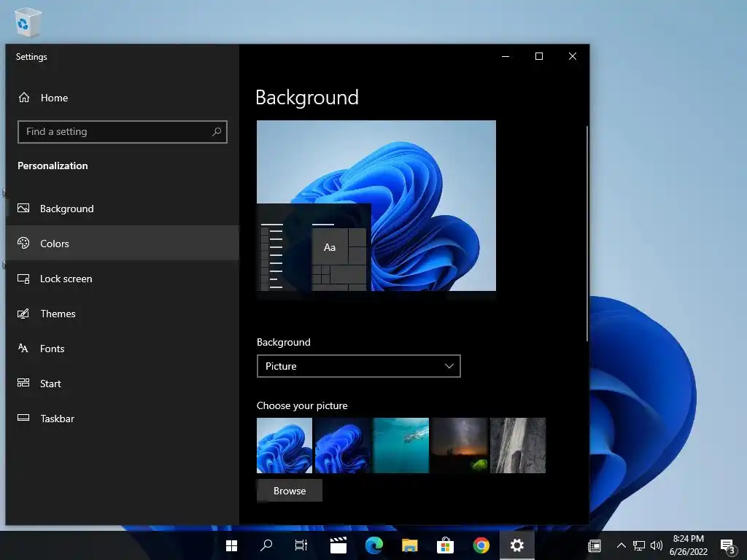Close the Settings window
The image size is (747, 560).
(x=573, y=56)
